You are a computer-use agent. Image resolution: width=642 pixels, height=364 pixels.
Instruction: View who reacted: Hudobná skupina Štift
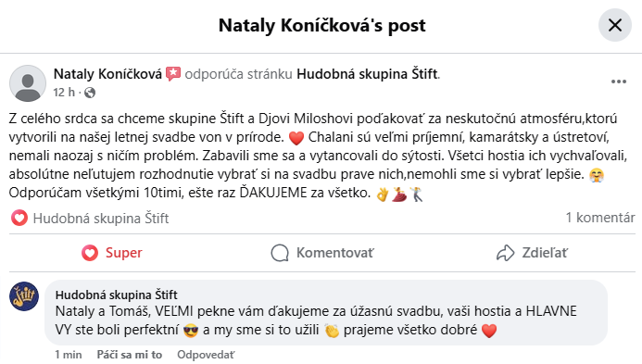pyautogui.click(x=101, y=219)
